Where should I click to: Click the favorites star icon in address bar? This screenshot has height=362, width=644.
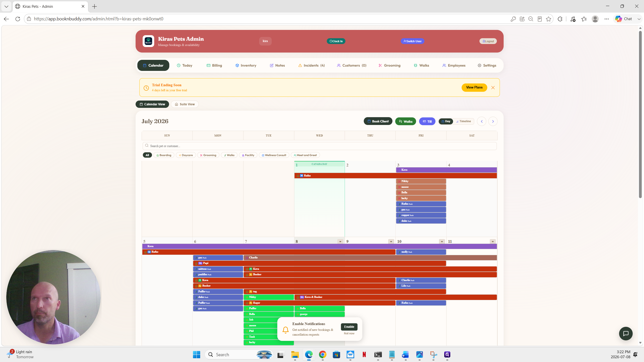pos(548,19)
